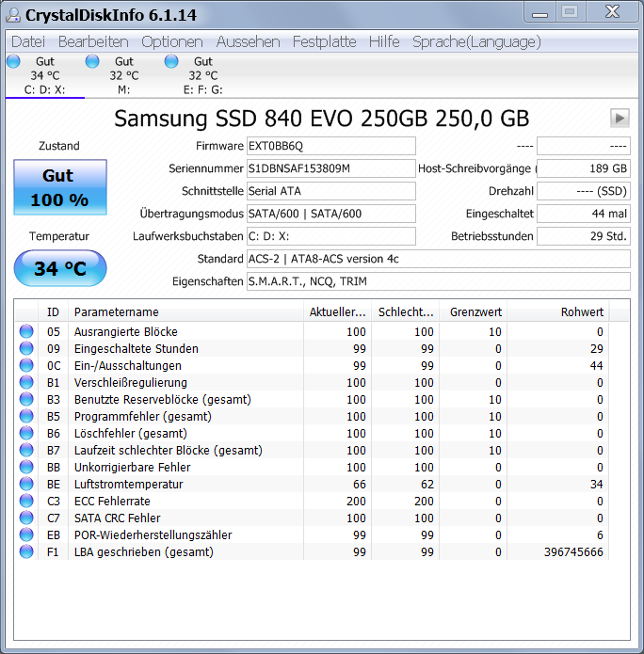Screen dimensions: 644x654
Task: Open the Optionen menu
Action: 172,41
